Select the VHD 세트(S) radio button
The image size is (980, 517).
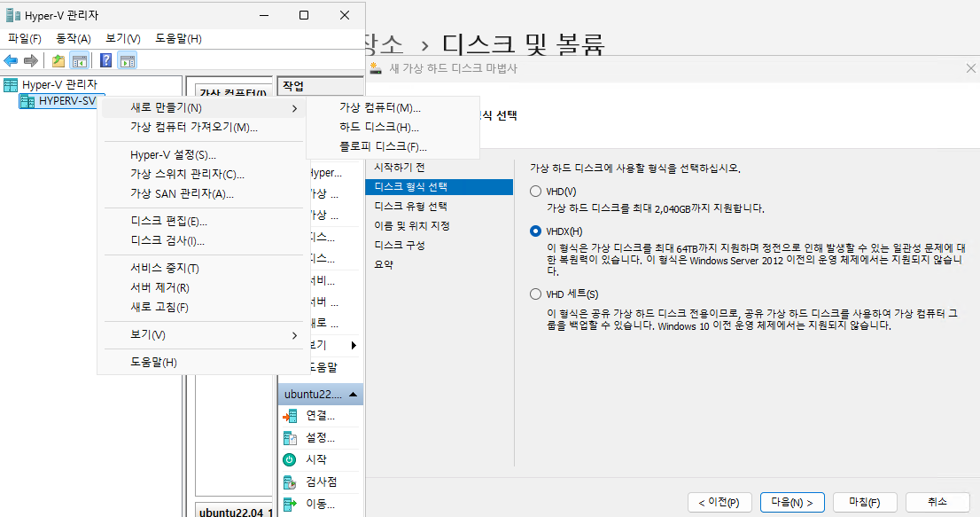535,294
